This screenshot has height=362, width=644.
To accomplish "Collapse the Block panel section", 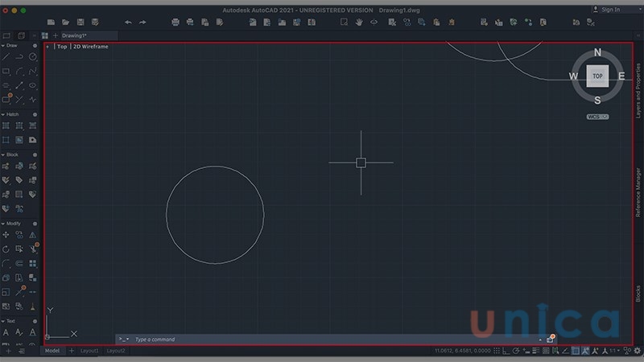I will point(3,154).
